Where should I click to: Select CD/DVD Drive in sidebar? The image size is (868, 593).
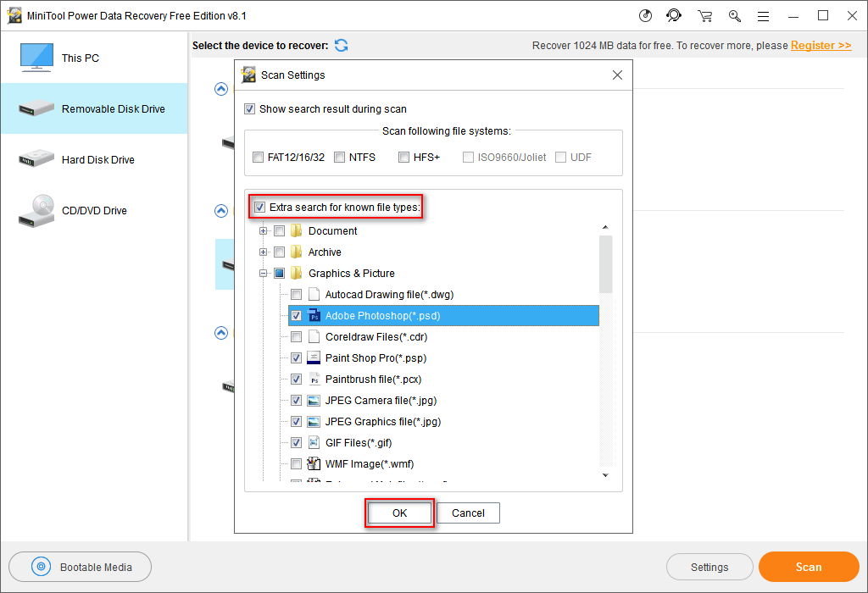[x=94, y=211]
